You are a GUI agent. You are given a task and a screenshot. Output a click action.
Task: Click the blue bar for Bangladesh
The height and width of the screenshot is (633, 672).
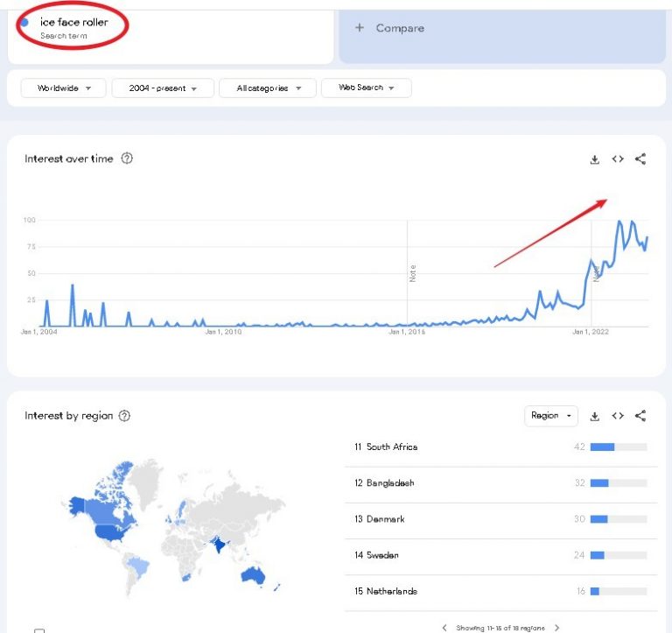(x=599, y=483)
